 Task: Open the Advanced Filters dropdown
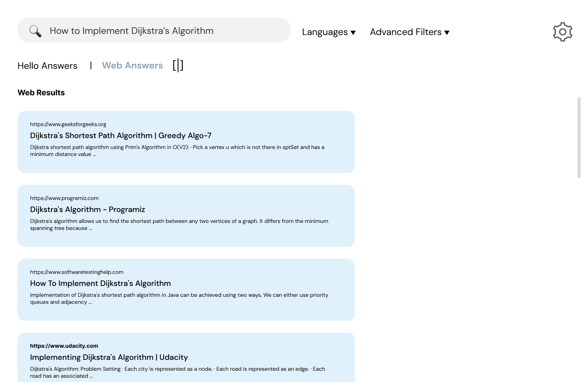(x=409, y=32)
